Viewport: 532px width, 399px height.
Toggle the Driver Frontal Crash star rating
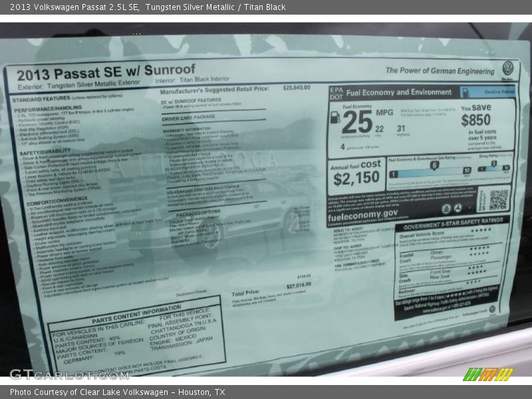[x=479, y=248]
